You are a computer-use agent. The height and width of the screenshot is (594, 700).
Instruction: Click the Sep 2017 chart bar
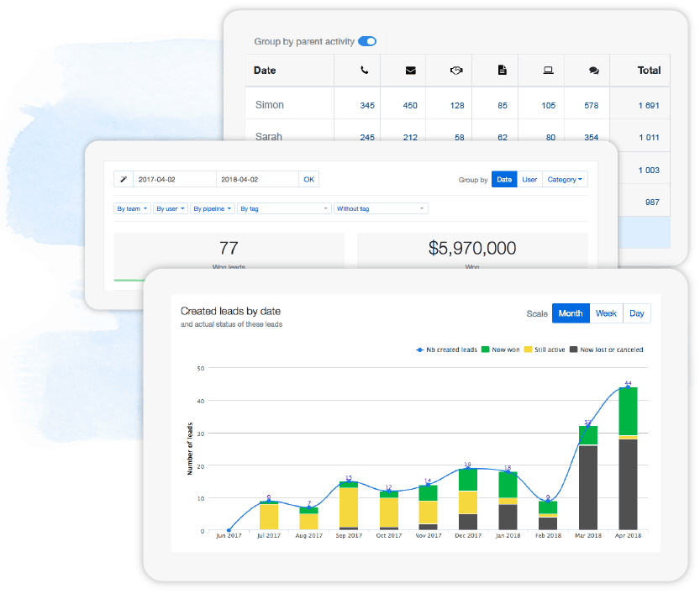click(x=349, y=506)
